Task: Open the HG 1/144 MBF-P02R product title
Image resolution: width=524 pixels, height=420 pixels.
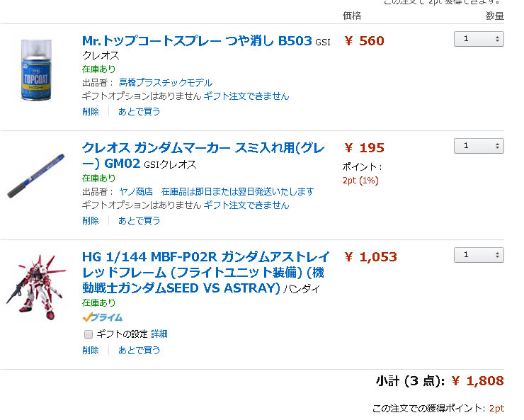Action: point(205,256)
